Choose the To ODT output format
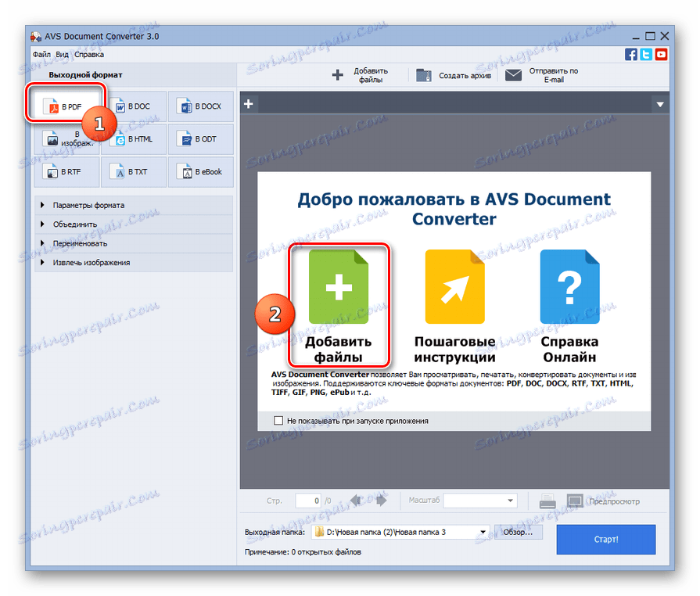This screenshot has width=700, height=596. click(201, 139)
